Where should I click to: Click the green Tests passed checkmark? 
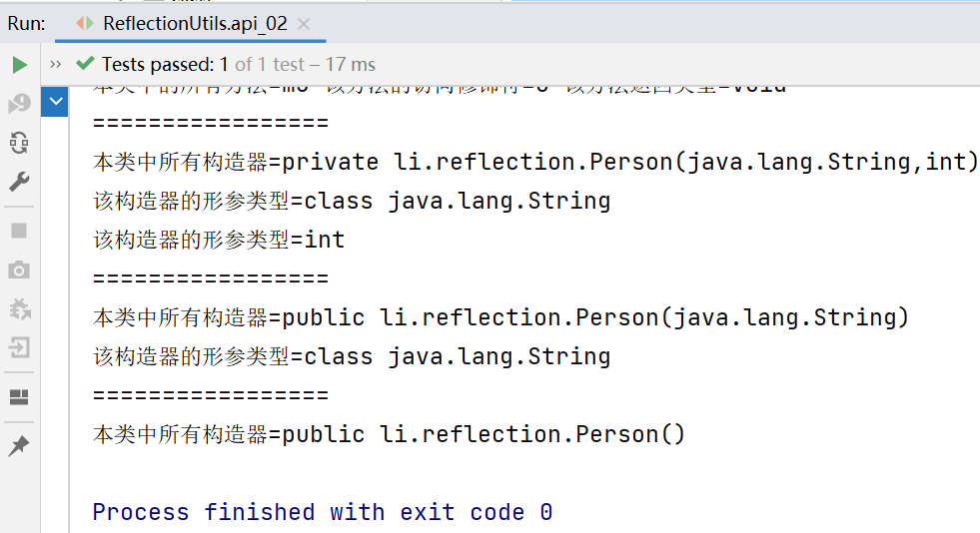(84, 65)
